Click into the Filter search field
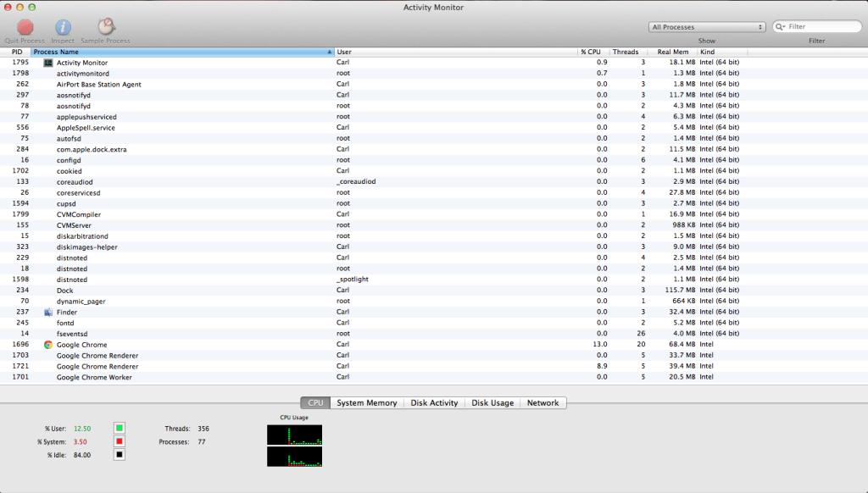 point(817,26)
